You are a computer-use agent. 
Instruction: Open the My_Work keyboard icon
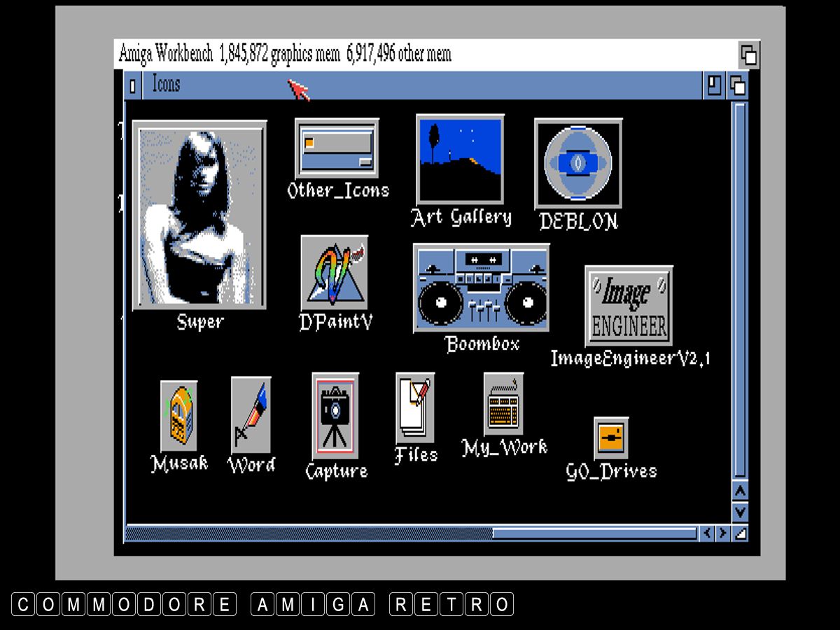(503, 404)
